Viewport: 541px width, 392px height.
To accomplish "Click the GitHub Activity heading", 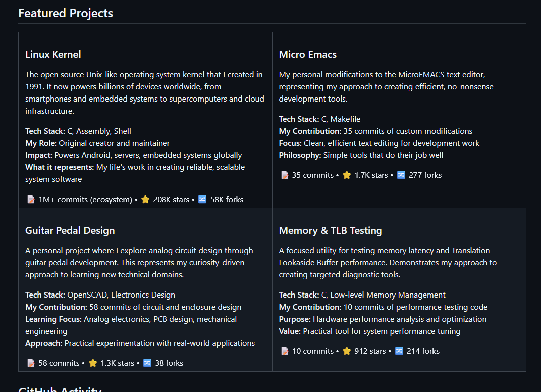I will pyautogui.click(x=60, y=389).
